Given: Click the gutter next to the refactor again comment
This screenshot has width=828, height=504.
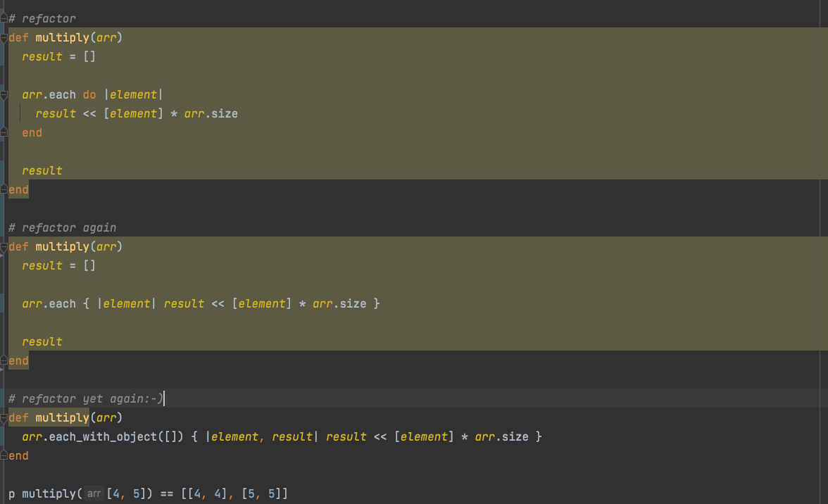Looking at the screenshot, I should [3, 227].
